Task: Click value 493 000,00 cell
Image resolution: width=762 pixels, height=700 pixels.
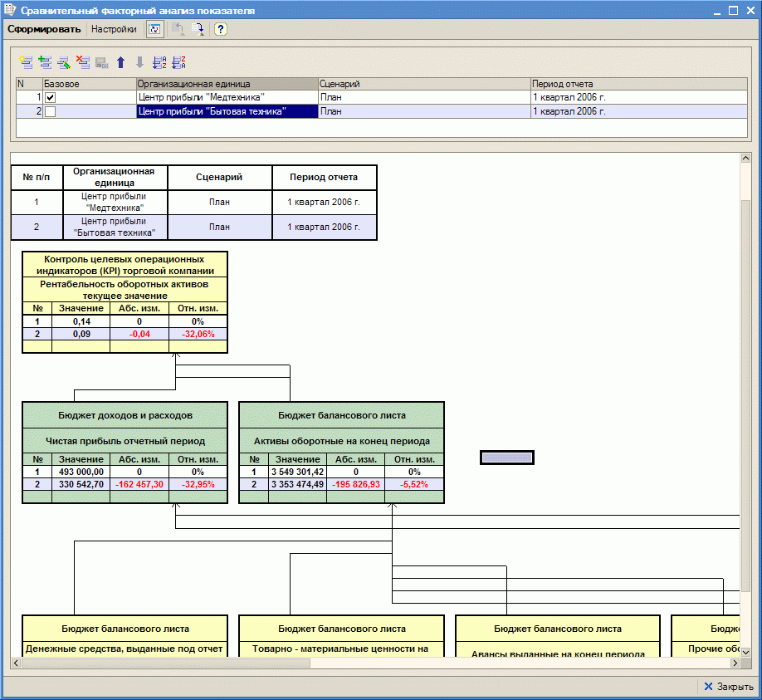Action: pos(81,472)
